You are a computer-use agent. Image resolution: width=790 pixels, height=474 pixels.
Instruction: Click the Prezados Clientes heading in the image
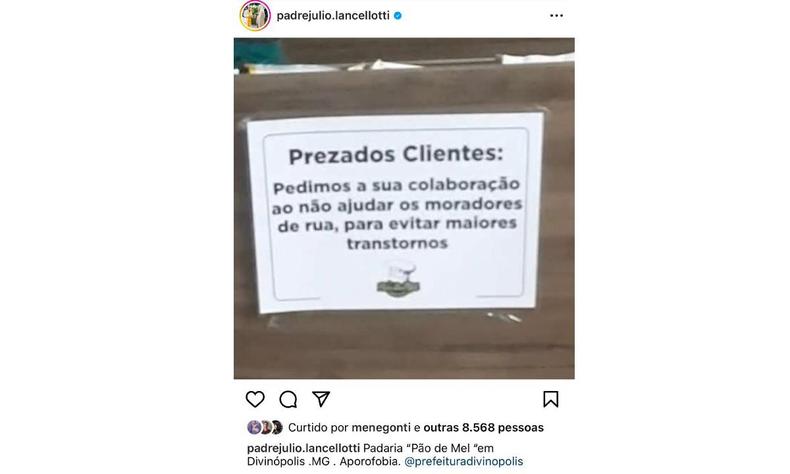(x=396, y=155)
